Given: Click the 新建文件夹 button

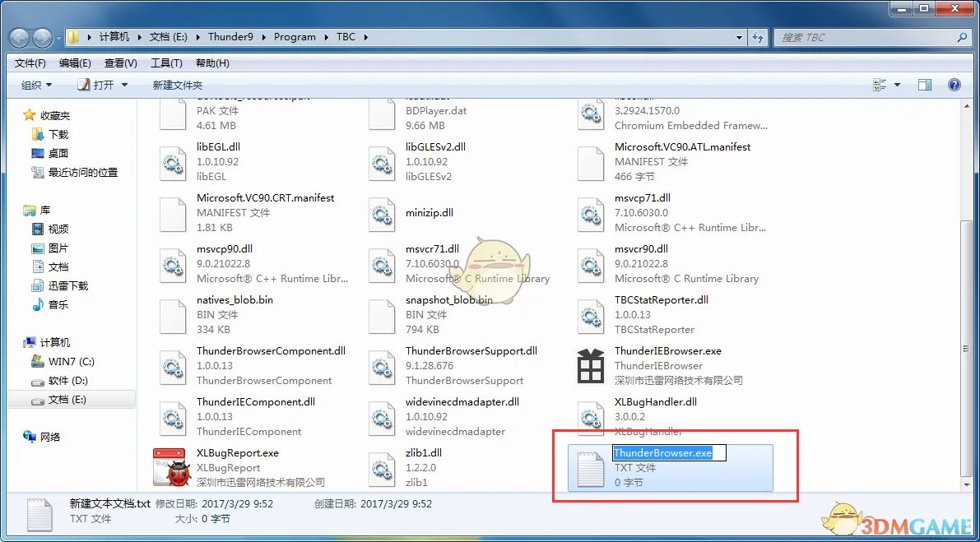Looking at the screenshot, I should (x=177, y=85).
